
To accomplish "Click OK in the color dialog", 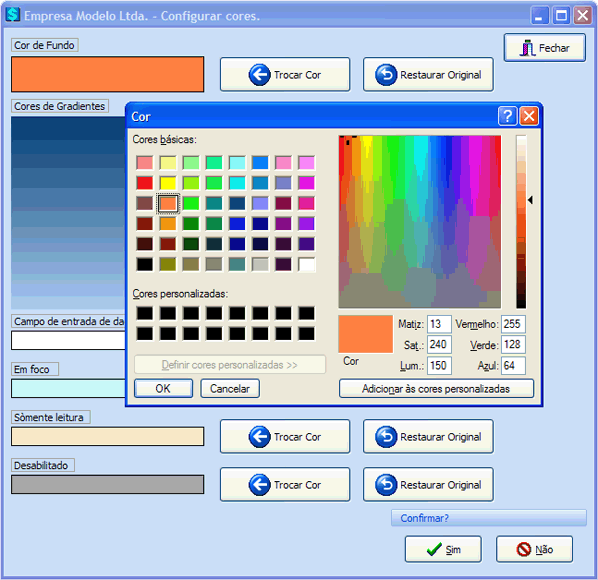I will coord(163,389).
